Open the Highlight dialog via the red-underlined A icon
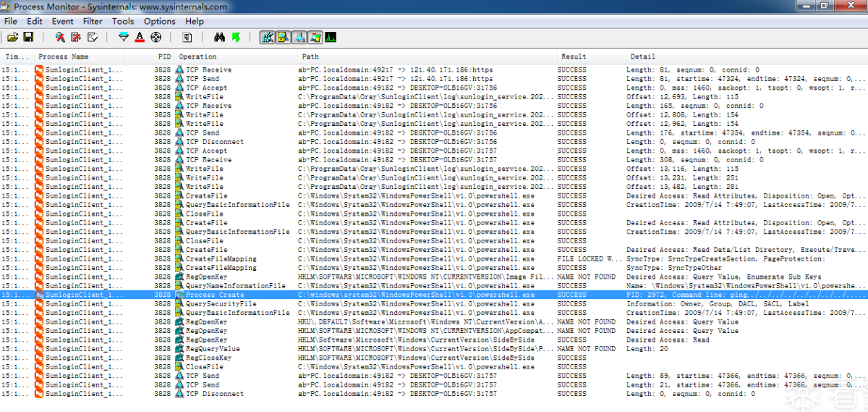The height and width of the screenshot is (412, 868). click(x=140, y=38)
